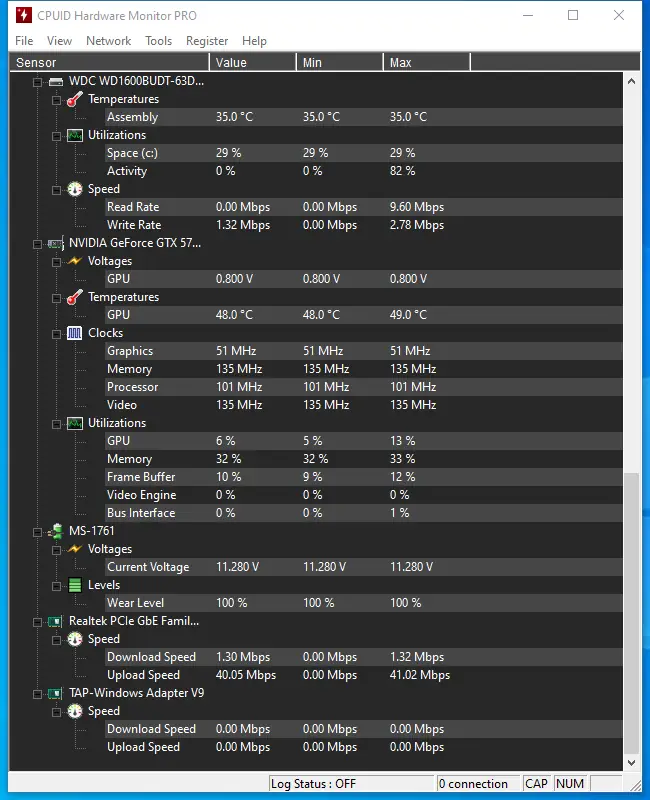Click the MS-1761 battery device icon
Image resolution: width=650 pixels, height=800 pixels.
pyautogui.click(x=56, y=531)
